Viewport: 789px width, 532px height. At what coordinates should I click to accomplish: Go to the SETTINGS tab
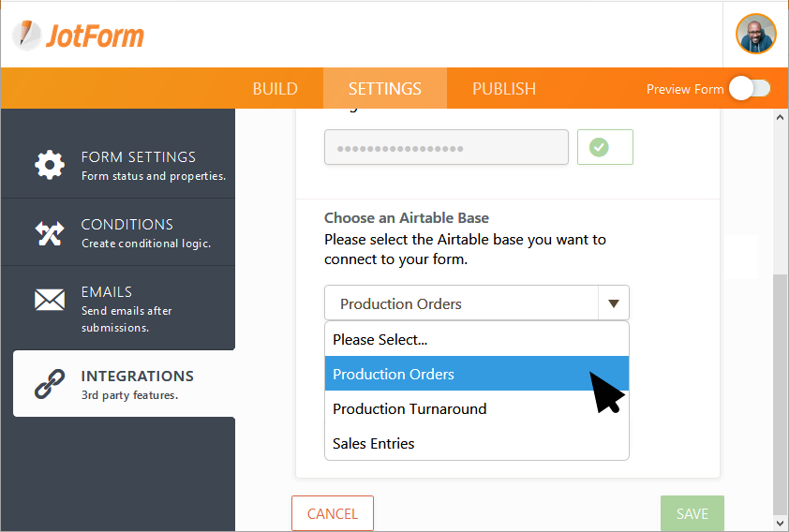pyautogui.click(x=385, y=89)
